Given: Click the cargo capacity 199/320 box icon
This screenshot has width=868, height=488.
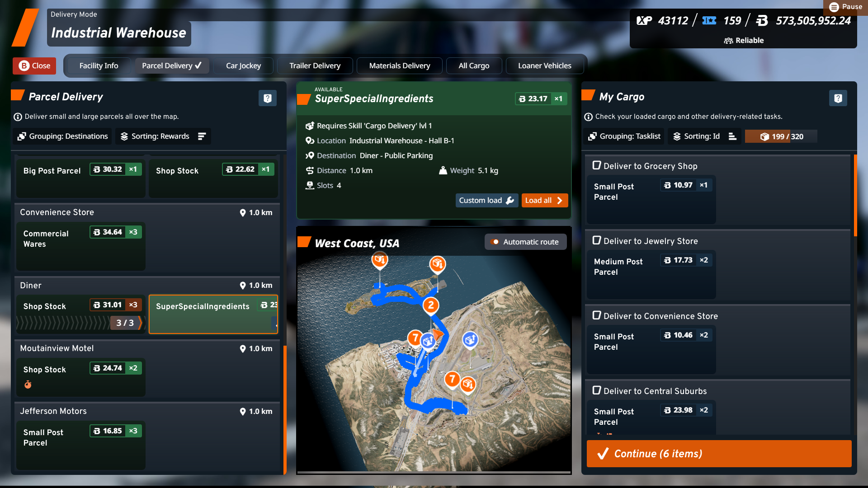Looking at the screenshot, I should tap(764, 136).
